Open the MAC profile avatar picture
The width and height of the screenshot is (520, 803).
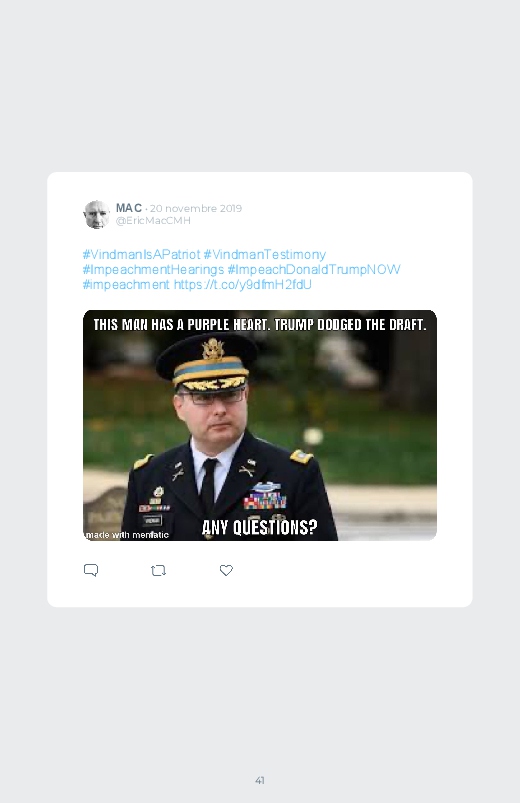click(x=96, y=214)
